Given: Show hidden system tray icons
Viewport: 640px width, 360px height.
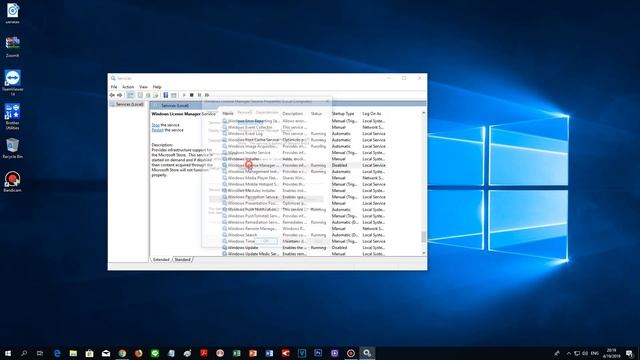Looking at the screenshot, I should (569, 353).
